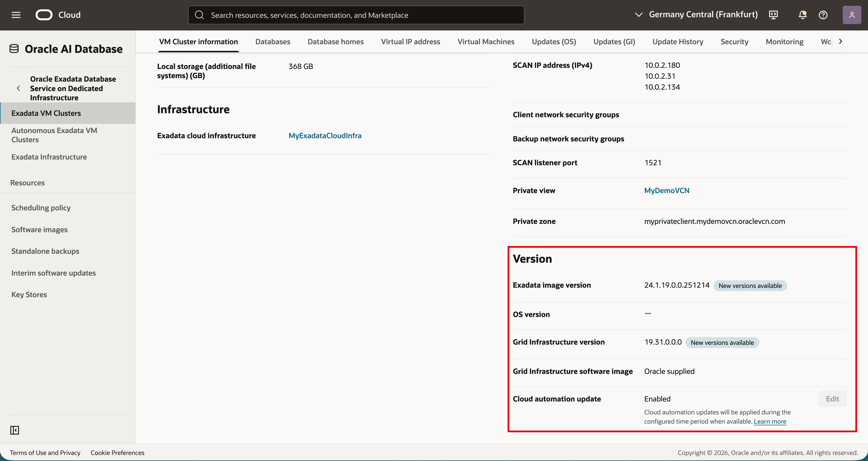Collapse the sidebar panel icon
Viewport: 868px width, 461px height.
click(x=14, y=430)
